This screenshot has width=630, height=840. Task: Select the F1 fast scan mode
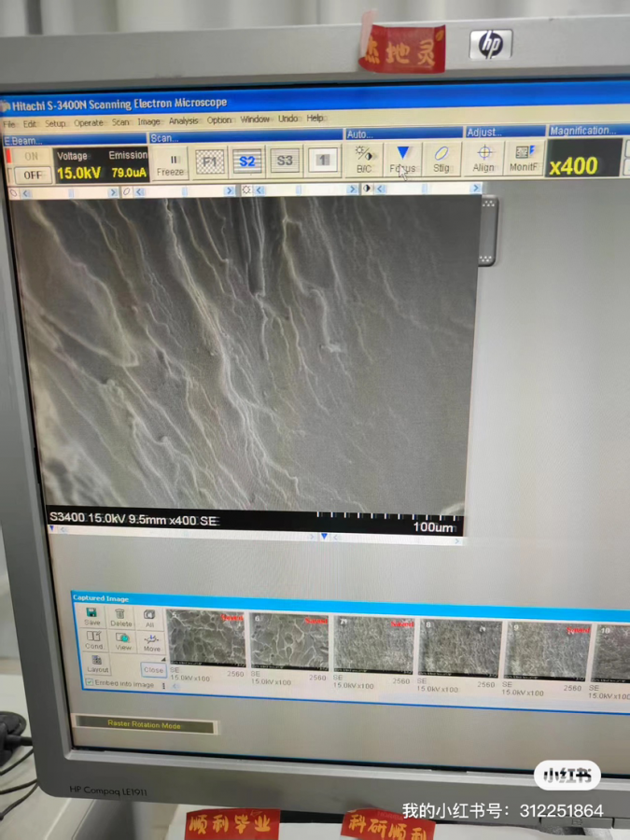[211, 161]
